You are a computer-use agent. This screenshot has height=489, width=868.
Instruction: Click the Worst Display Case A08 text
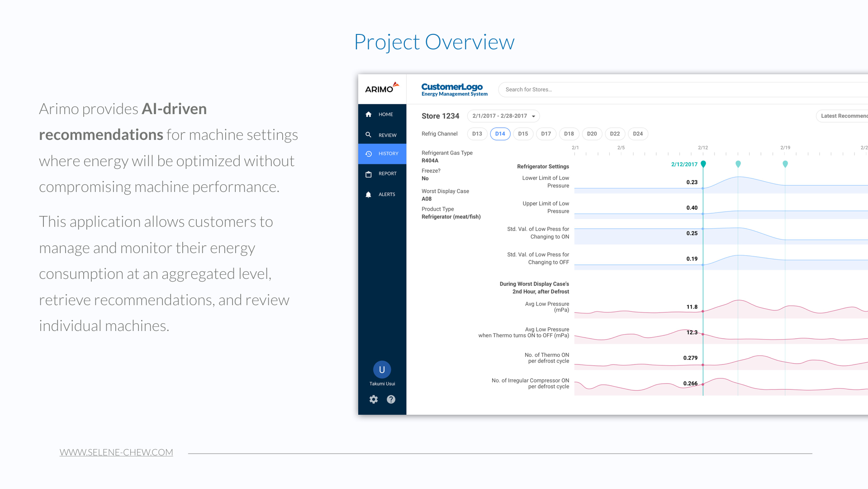point(445,195)
